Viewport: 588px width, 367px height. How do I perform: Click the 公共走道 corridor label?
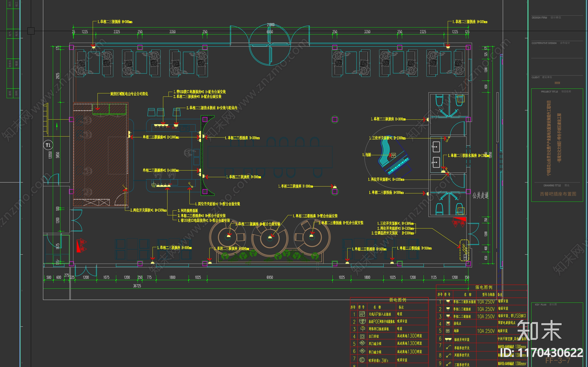click(x=480, y=195)
